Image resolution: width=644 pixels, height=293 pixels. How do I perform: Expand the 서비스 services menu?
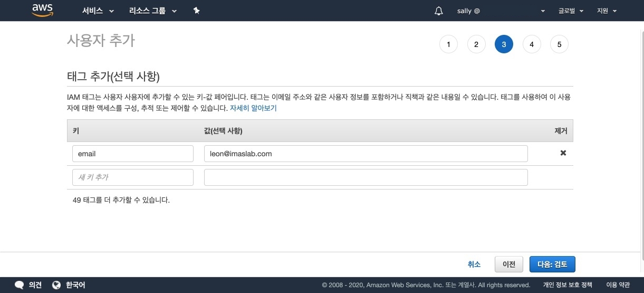(x=98, y=11)
